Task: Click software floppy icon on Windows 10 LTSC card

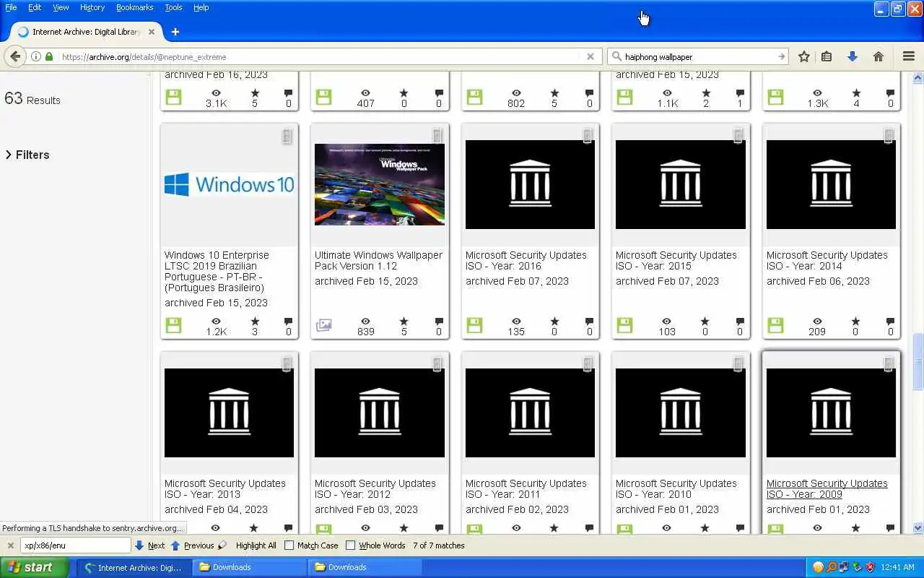Action: point(173,325)
